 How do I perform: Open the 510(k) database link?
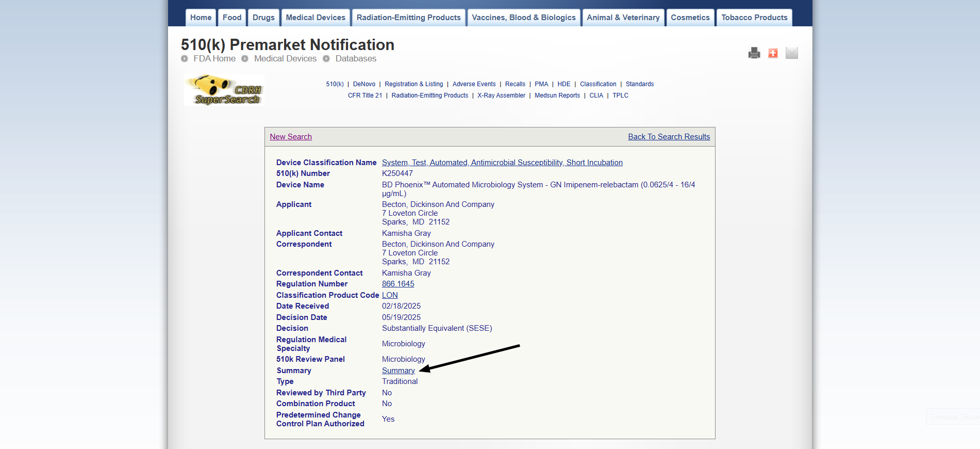point(335,84)
